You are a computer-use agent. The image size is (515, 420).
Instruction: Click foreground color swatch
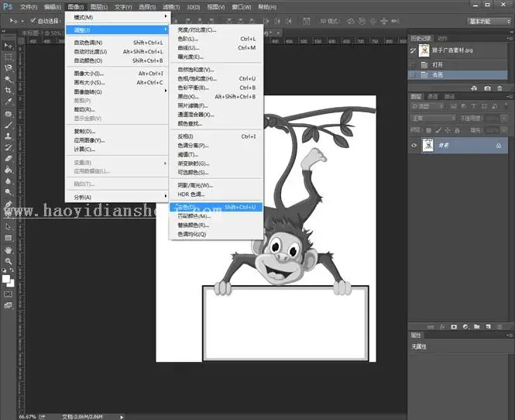6,279
